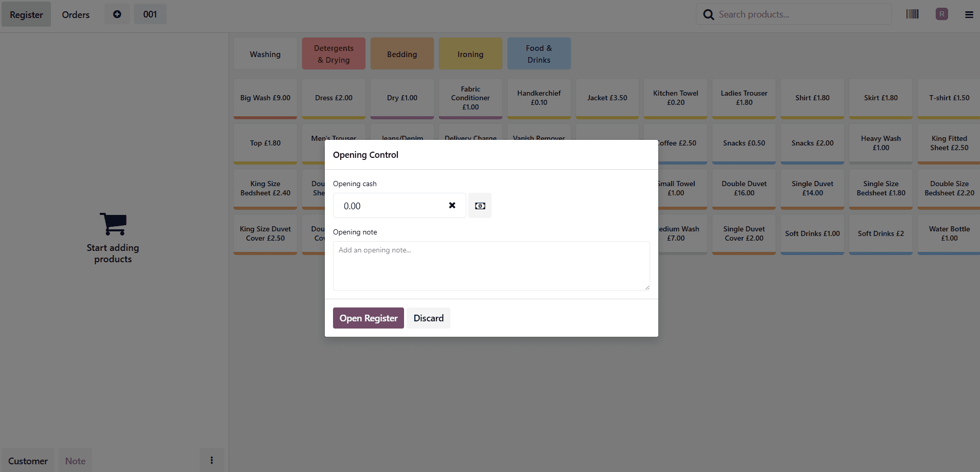This screenshot has width=980, height=472.
Task: Filter by Ironing category
Action: click(470, 54)
